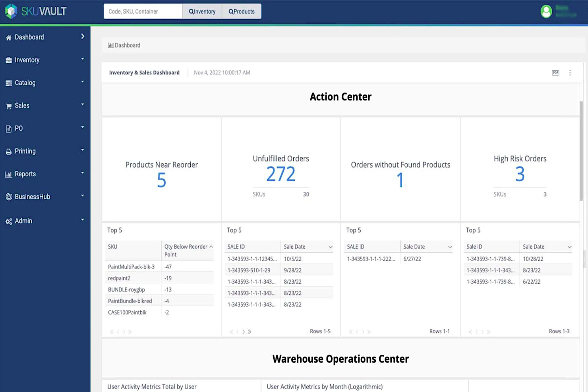Select the Sales cart icon in the sidebar
Viewport: 588px width, 392px height.
8,105
